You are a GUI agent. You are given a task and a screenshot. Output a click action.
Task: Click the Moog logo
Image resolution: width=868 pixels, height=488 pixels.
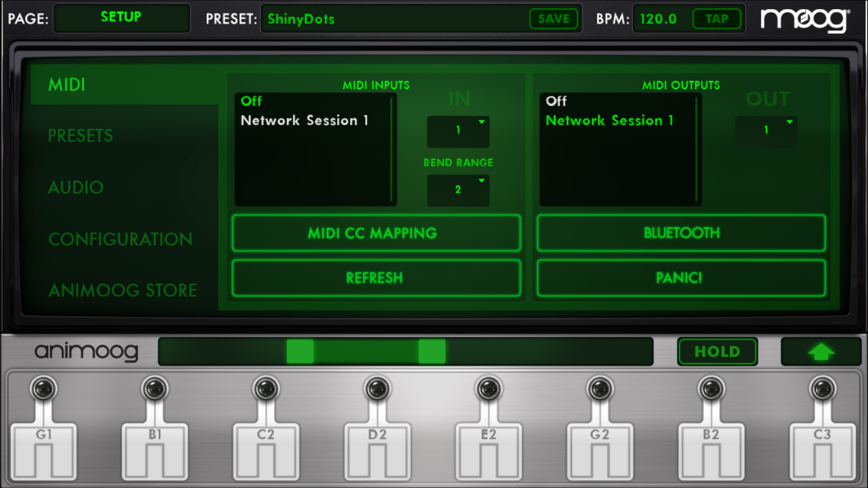click(x=804, y=20)
